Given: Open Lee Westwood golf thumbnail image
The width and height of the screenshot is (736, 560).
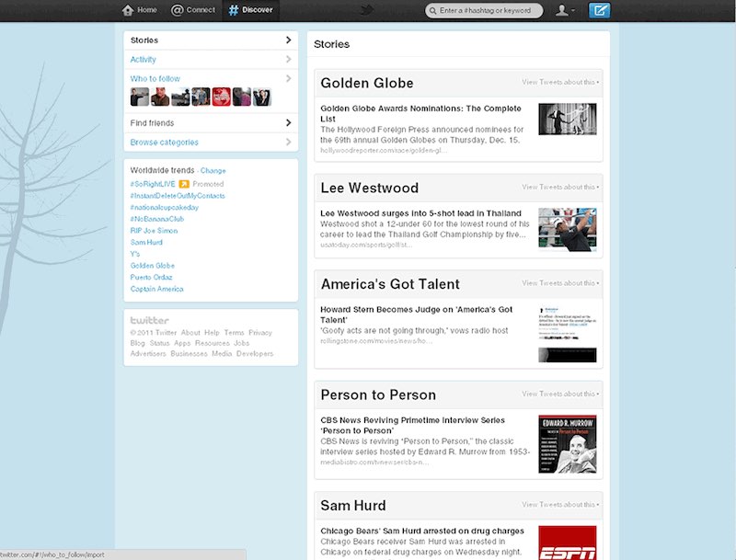Looking at the screenshot, I should click(x=568, y=230).
